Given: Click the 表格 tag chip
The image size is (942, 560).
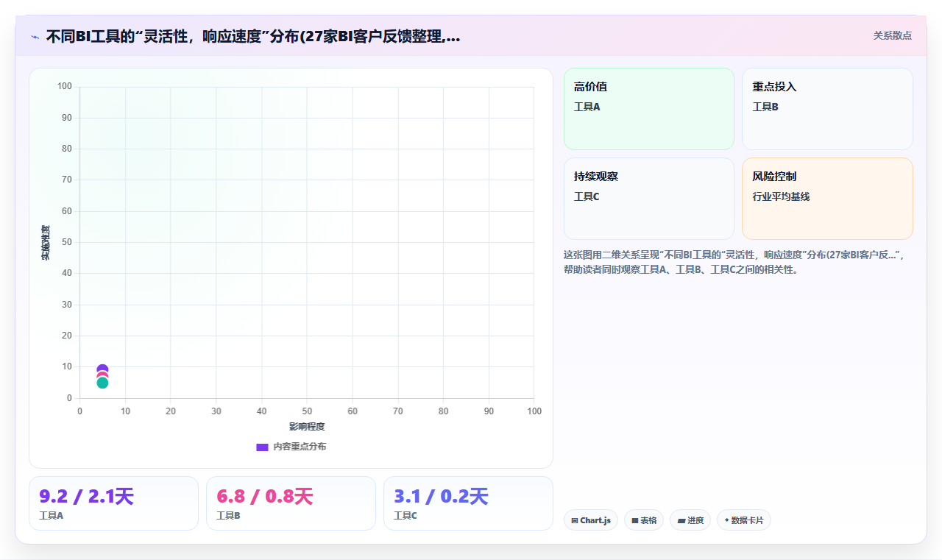Looking at the screenshot, I should [644, 520].
